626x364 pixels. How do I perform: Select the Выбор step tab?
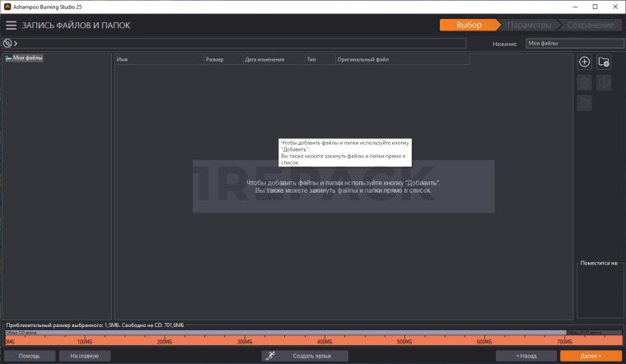[469, 26]
